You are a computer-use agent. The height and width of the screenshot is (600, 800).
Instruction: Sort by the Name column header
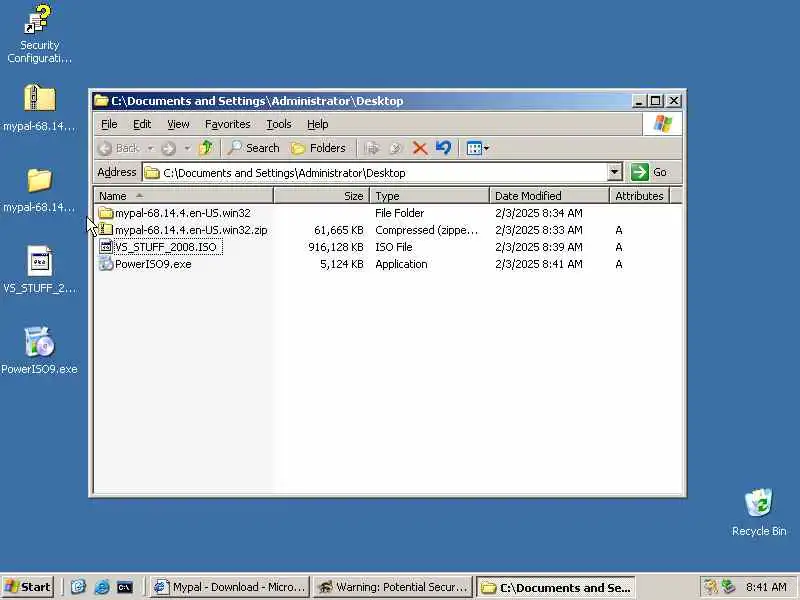[x=184, y=196]
